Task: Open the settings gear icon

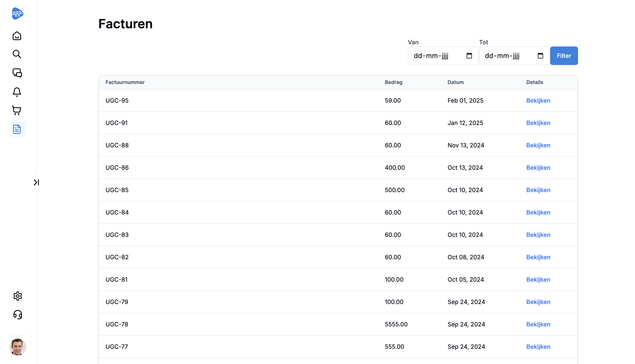Action: (18, 296)
